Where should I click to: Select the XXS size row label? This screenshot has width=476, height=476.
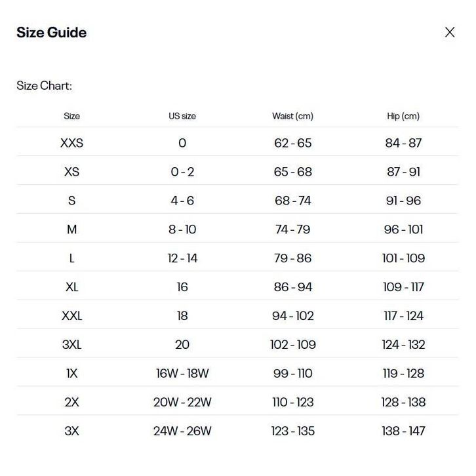coord(71,143)
